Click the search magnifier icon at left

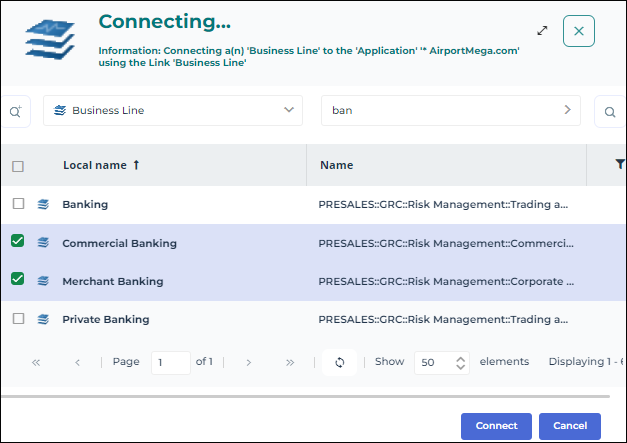(15, 111)
